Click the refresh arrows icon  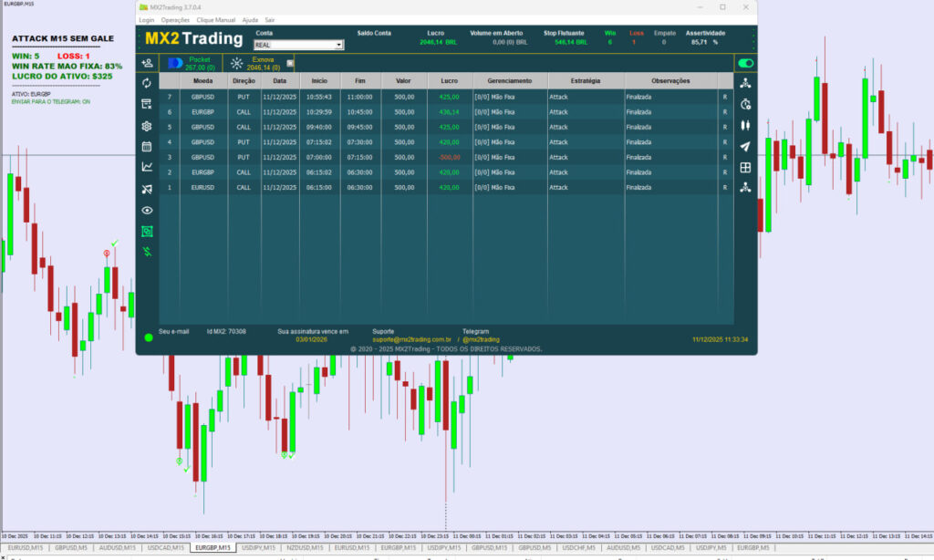(x=147, y=83)
